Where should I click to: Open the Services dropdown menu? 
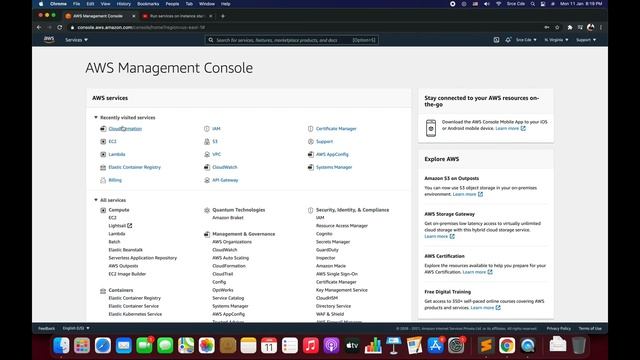tap(76, 40)
